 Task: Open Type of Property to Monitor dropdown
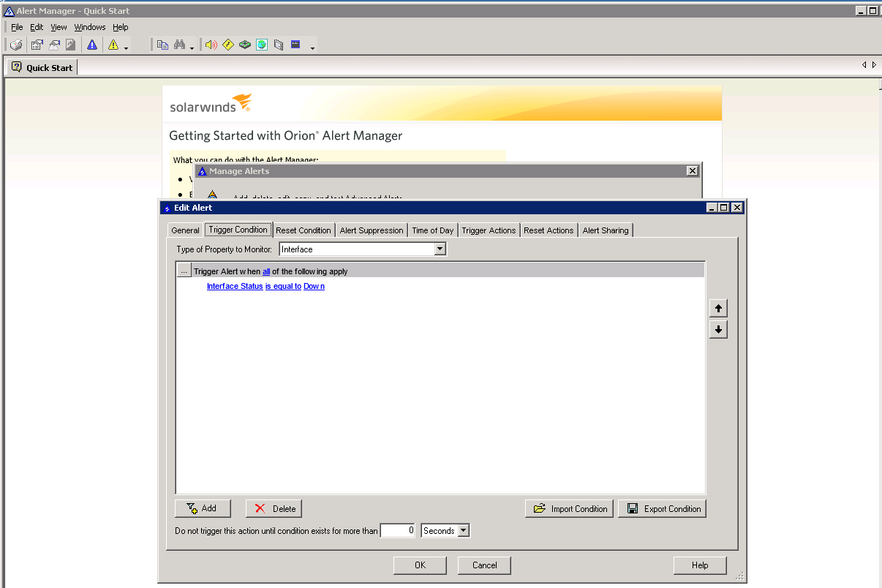point(440,249)
